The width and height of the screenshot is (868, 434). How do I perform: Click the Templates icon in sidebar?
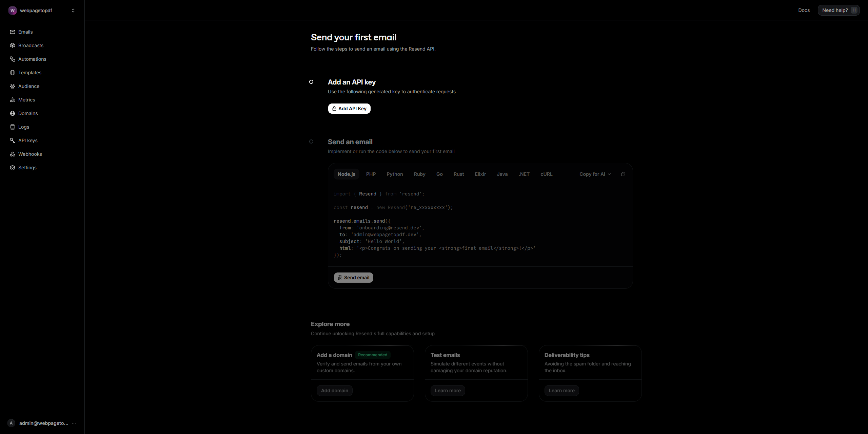click(x=13, y=73)
